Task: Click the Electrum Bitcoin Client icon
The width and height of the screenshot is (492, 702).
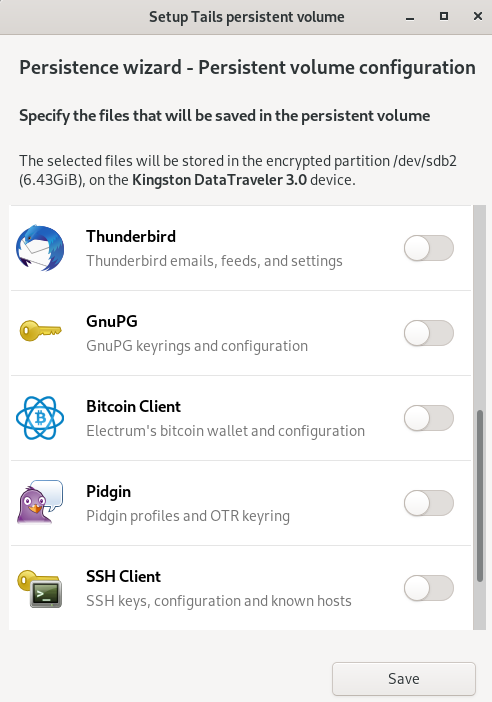Action: 40,418
